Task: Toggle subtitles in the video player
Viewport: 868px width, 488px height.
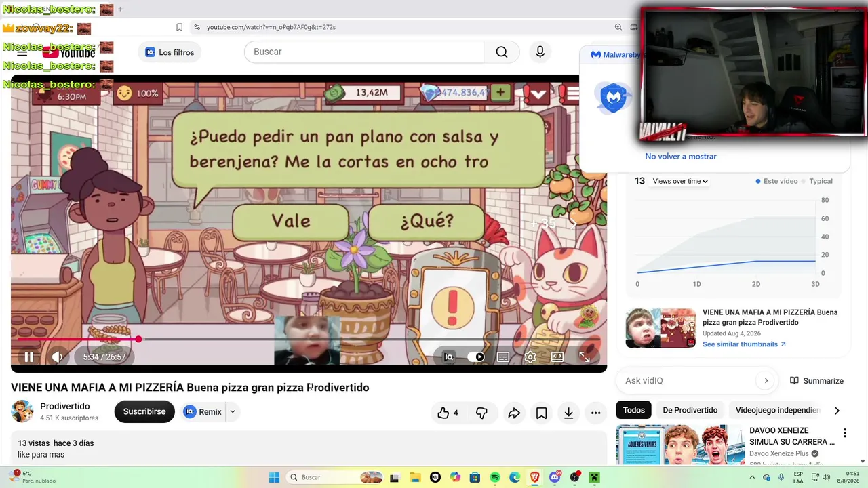Action: 503,357
